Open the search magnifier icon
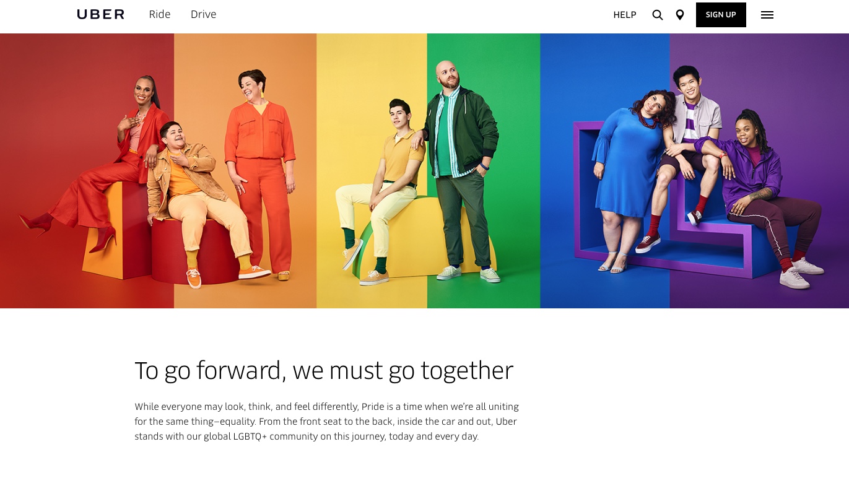 658,15
